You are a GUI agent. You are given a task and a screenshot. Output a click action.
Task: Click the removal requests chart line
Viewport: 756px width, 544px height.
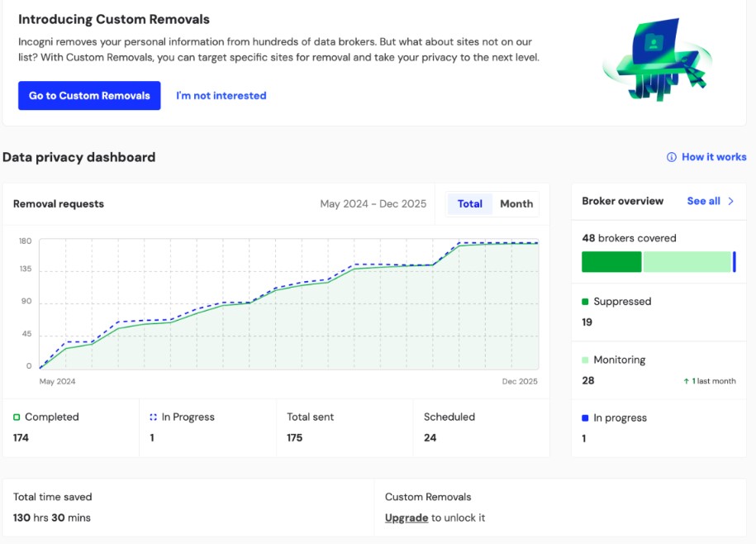(x=289, y=286)
